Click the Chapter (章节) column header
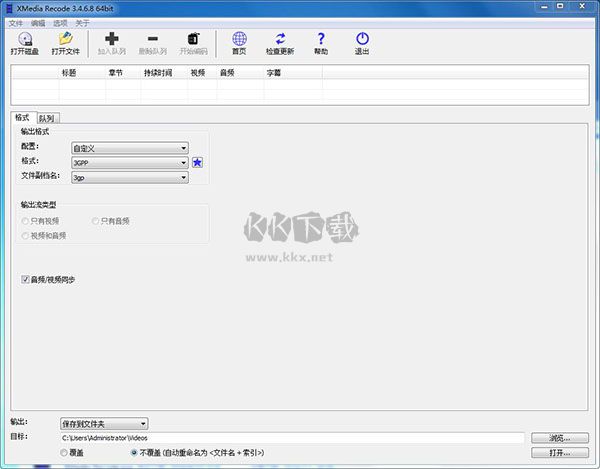The height and width of the screenshot is (469, 600). pyautogui.click(x=123, y=73)
